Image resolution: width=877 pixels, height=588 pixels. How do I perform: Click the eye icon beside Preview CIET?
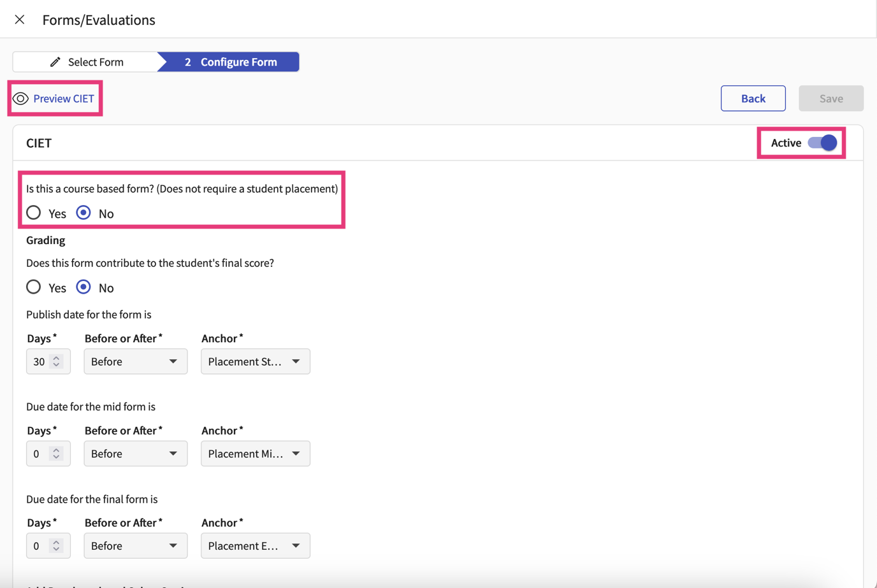click(x=20, y=98)
